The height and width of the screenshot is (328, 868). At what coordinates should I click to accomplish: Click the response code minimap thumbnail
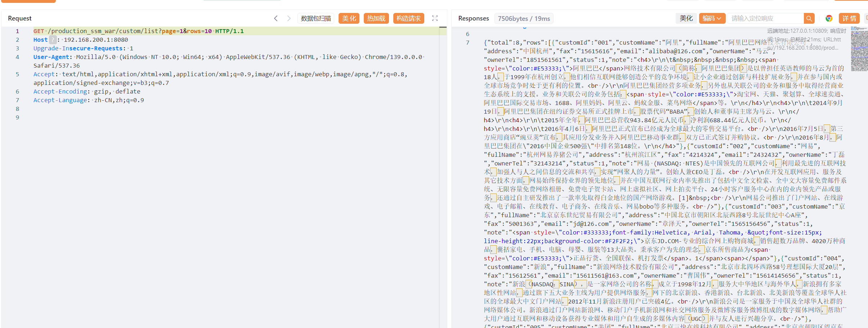(859, 49)
